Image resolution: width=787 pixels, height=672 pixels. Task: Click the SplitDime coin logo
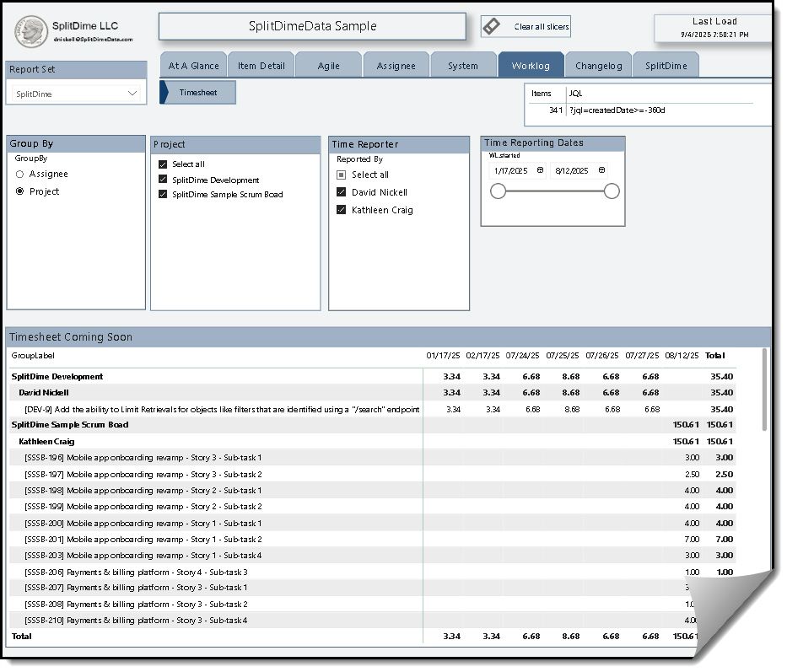coord(31,32)
